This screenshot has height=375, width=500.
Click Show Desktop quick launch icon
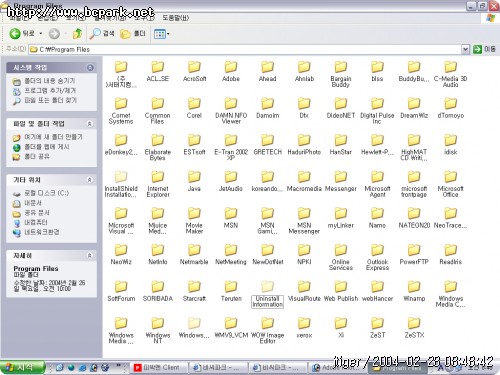(60, 368)
